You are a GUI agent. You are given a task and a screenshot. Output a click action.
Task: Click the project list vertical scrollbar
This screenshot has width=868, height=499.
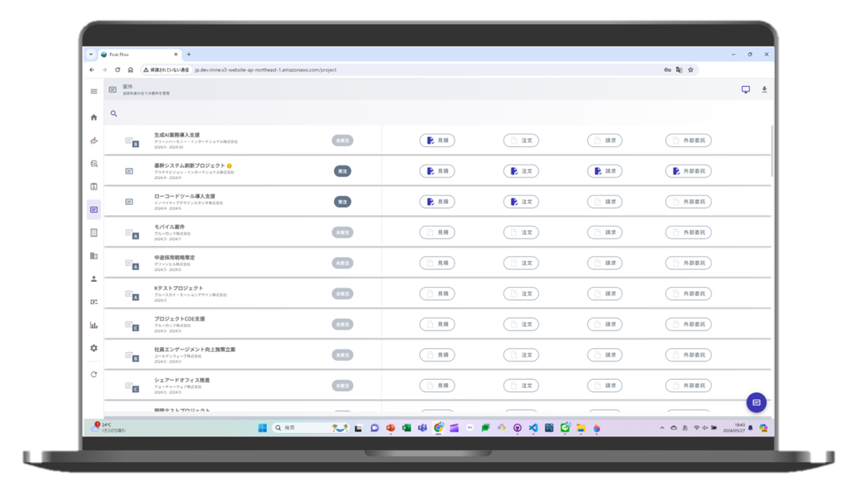point(772,150)
